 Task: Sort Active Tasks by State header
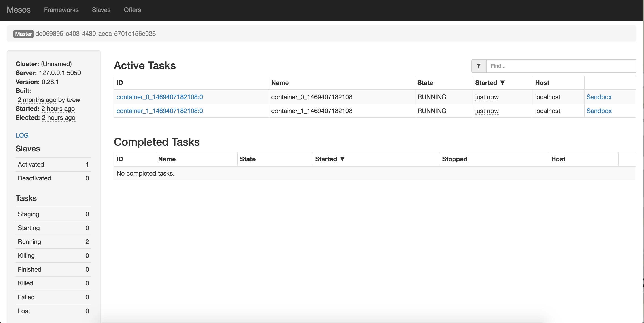point(425,83)
